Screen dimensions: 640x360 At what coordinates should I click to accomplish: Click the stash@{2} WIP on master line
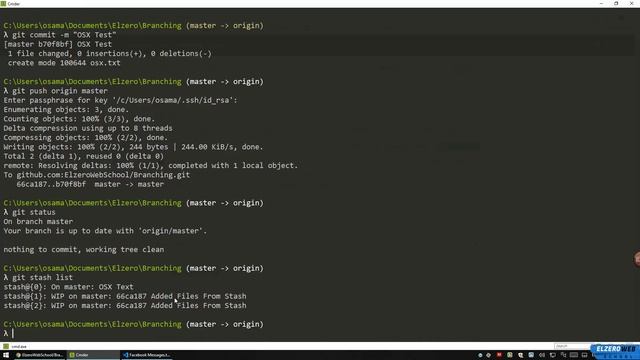click(125, 306)
